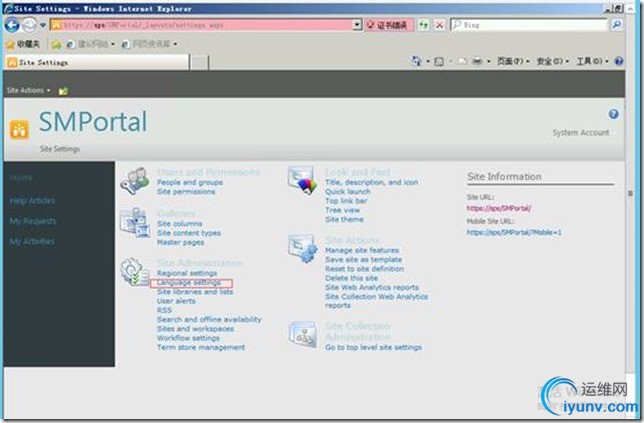Image resolution: width=644 pixels, height=423 pixels.
Task: Open Site content types link
Action: pos(189,233)
